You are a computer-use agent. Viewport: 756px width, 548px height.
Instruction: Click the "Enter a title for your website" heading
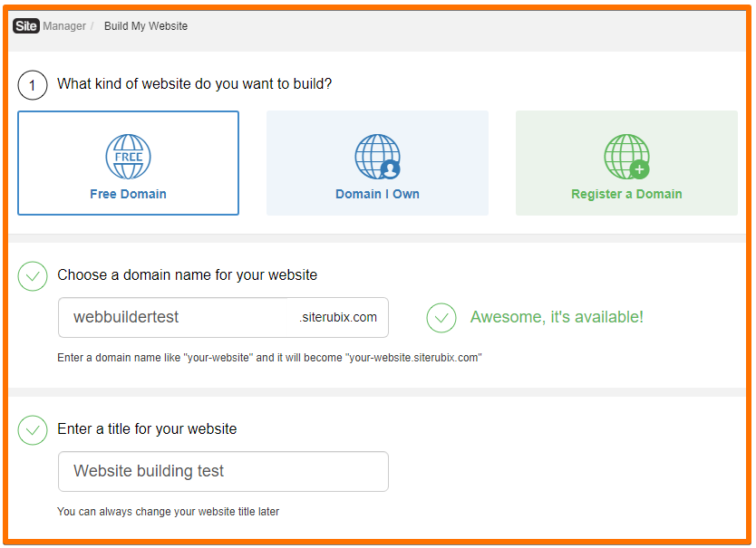point(147,428)
